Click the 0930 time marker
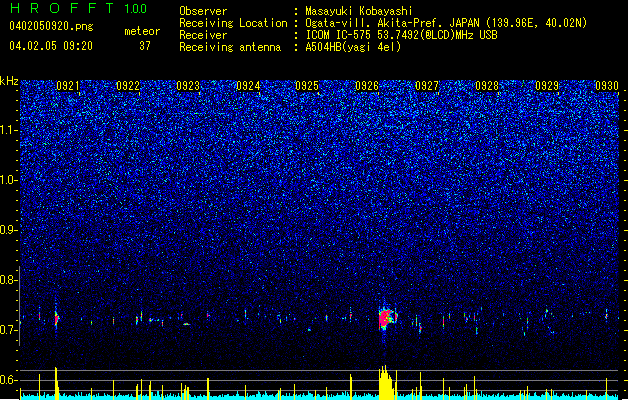The height and width of the screenshot is (400, 629). click(x=607, y=86)
